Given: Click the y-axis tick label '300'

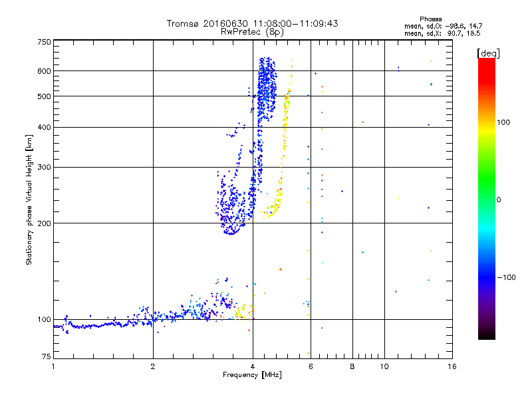Looking at the screenshot, I should [44, 168].
